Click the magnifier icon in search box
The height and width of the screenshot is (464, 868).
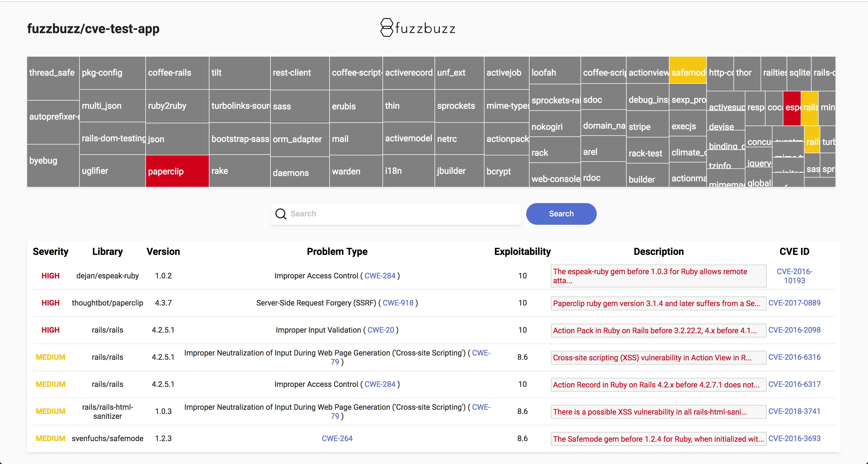click(281, 214)
